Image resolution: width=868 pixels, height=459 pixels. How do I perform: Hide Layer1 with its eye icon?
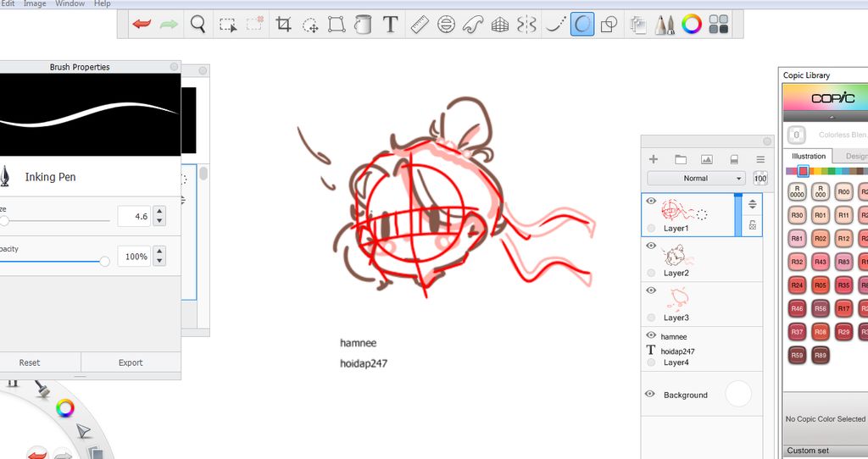pyautogui.click(x=651, y=202)
